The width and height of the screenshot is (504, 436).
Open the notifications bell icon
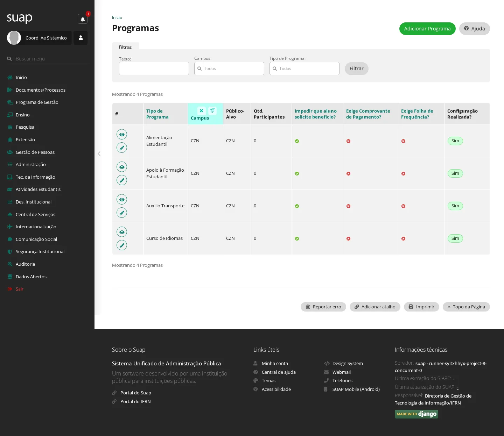pyautogui.click(x=83, y=19)
